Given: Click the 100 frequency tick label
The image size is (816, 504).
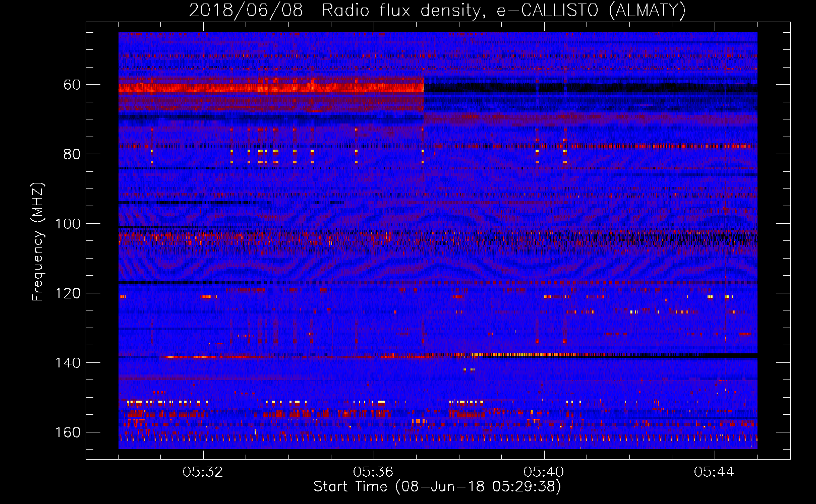Looking at the screenshot, I should pos(68,224).
